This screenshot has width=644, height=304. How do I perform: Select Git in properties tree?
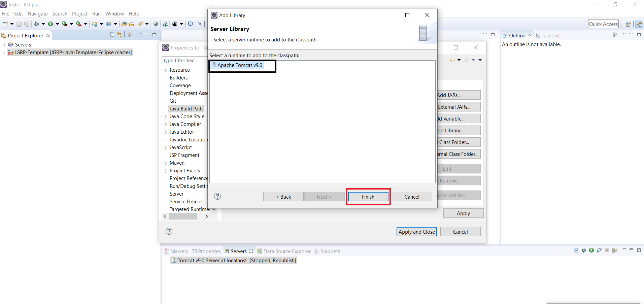point(173,101)
